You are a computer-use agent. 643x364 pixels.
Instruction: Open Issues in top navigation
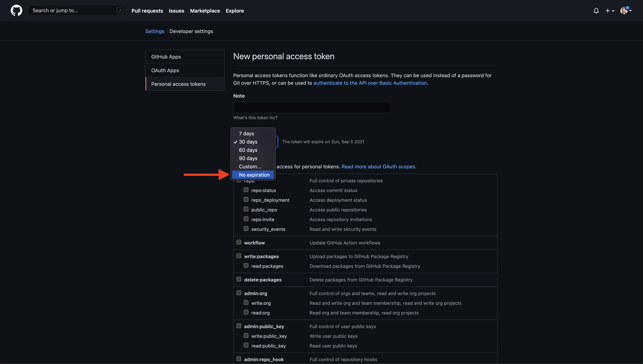tap(176, 11)
